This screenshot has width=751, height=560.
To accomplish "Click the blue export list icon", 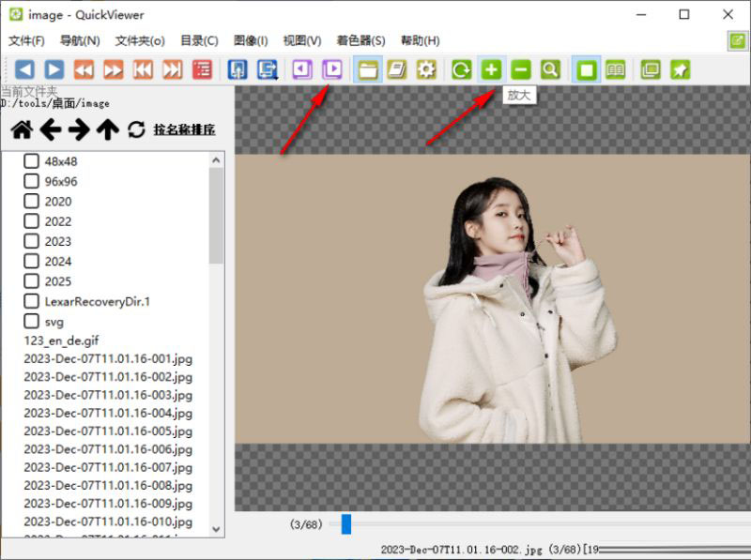I will click(268, 69).
